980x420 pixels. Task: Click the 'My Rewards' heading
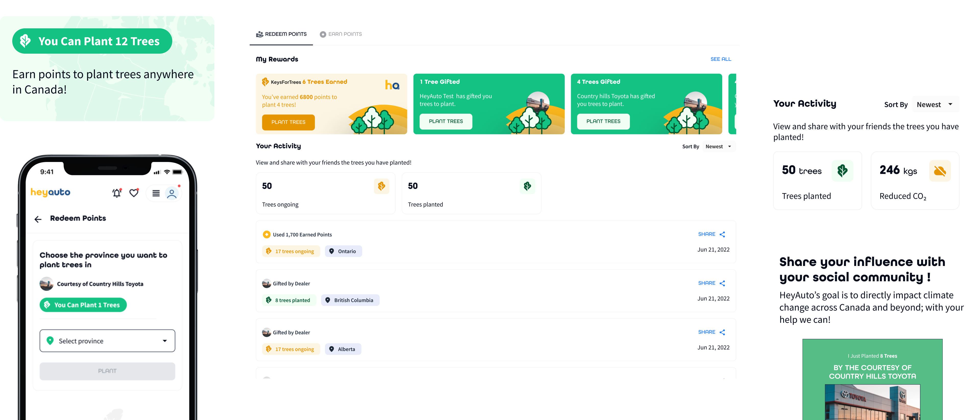click(x=277, y=59)
